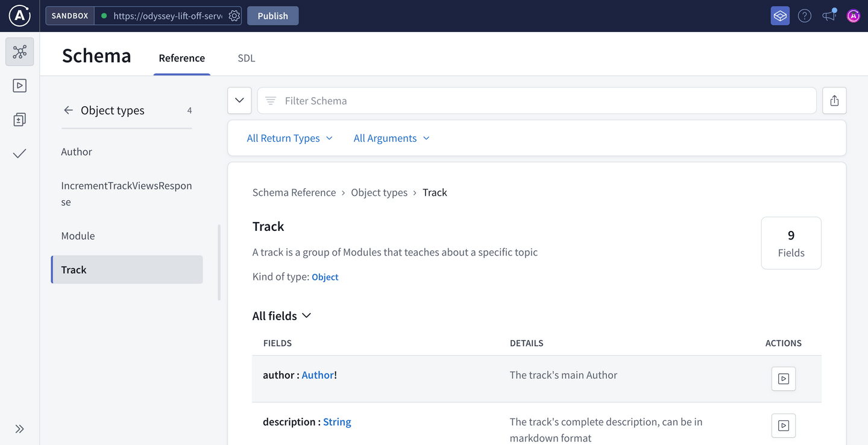Open the Checks checkmark sidebar icon
This screenshot has width=868, height=445.
tap(20, 154)
